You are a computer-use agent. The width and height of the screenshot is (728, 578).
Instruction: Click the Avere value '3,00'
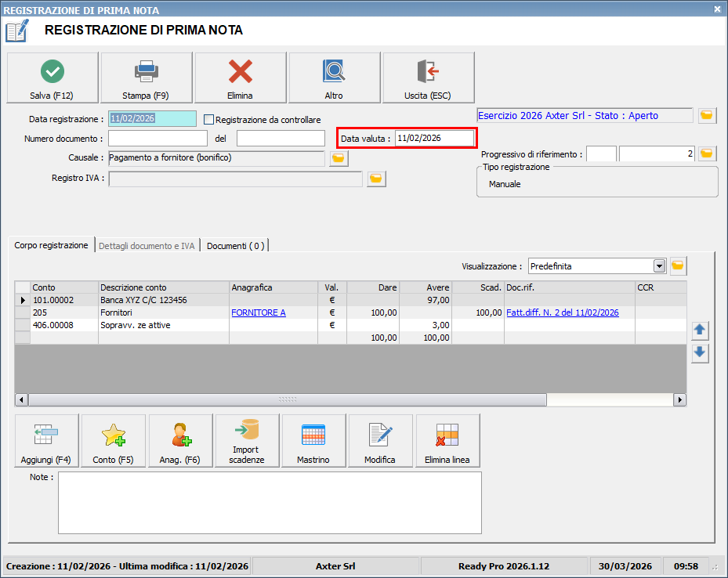tap(426, 325)
